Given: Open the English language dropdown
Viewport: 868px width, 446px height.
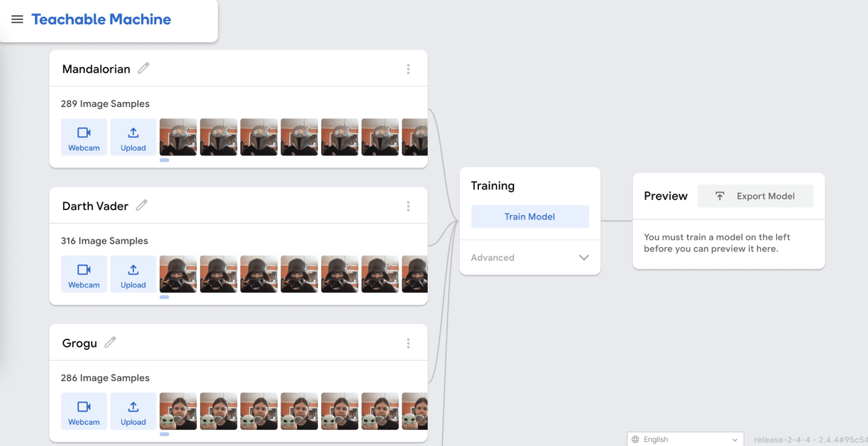Looking at the screenshot, I should coord(685,439).
